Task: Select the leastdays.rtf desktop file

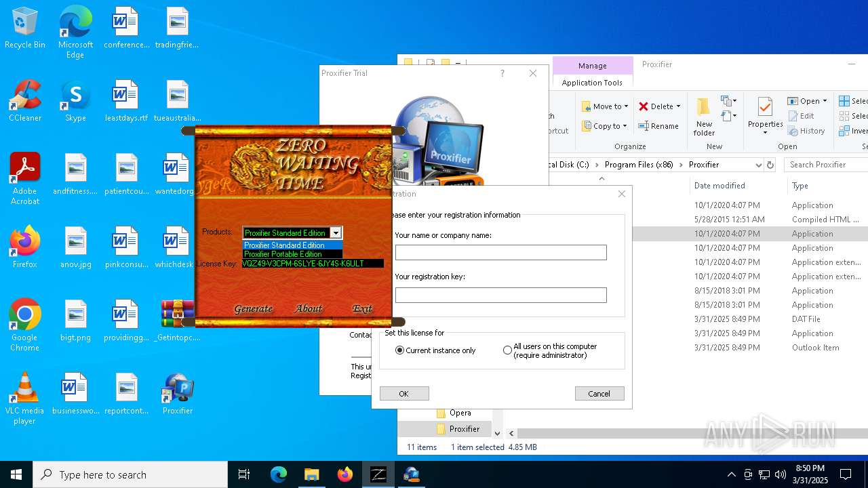Action: click(126, 102)
